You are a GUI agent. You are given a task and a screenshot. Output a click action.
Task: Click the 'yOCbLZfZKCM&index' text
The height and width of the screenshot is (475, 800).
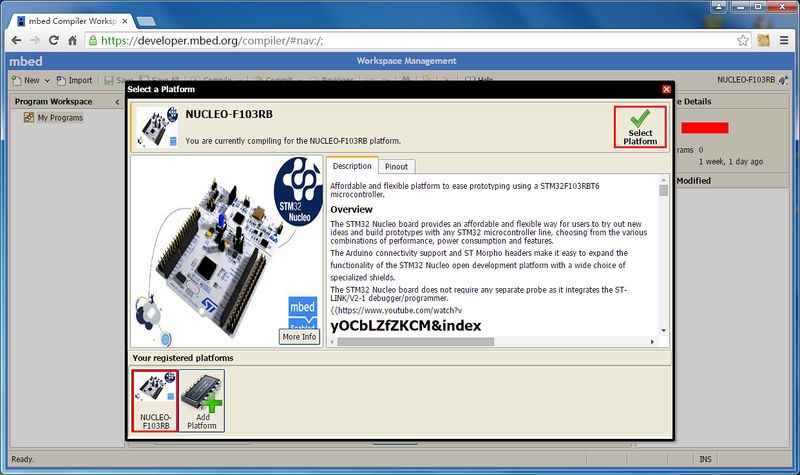tap(406, 326)
